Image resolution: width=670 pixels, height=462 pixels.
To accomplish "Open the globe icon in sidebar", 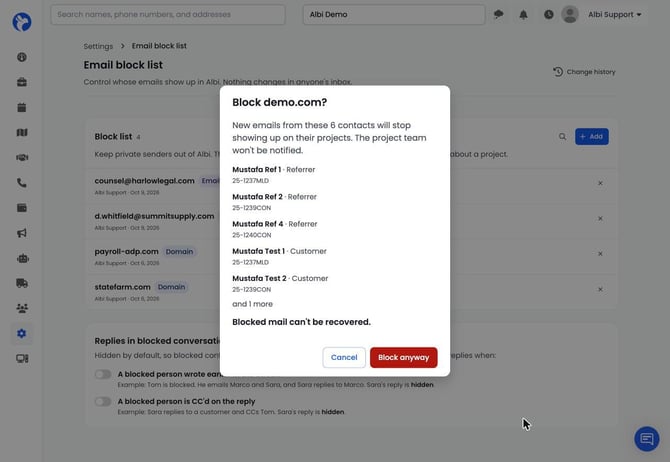I will coord(22,57).
